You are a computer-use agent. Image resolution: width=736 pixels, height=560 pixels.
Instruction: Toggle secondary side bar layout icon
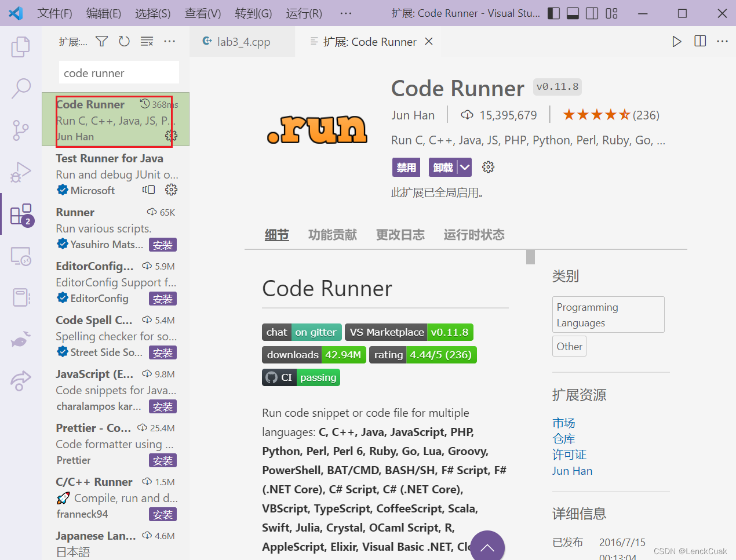coord(592,13)
